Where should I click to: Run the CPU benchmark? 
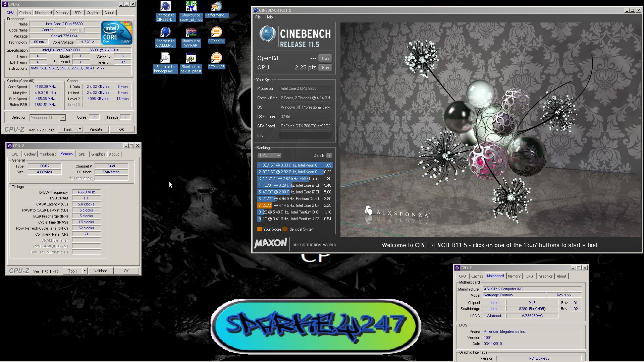click(325, 68)
